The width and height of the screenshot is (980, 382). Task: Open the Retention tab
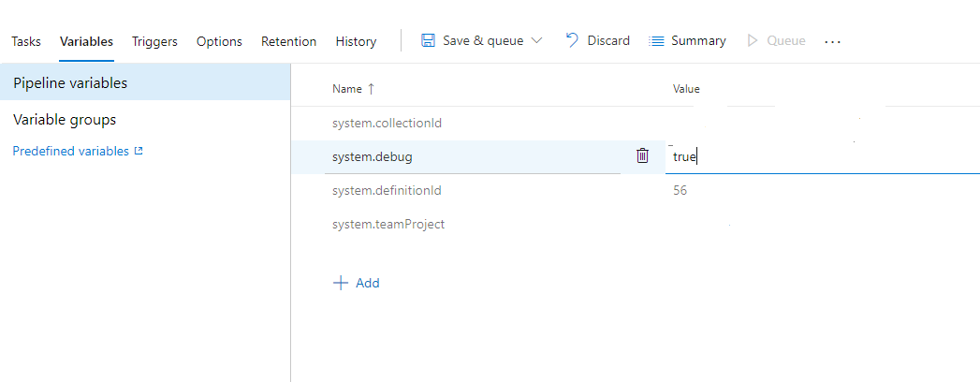pos(288,41)
